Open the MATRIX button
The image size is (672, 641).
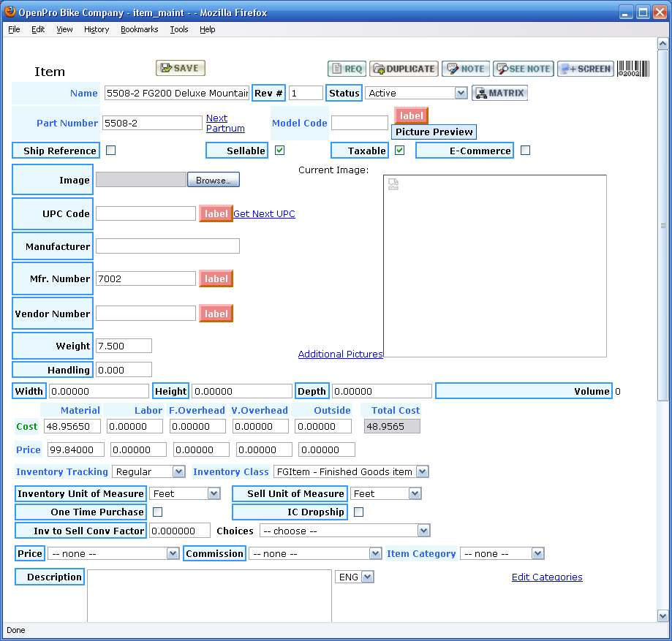(x=499, y=93)
